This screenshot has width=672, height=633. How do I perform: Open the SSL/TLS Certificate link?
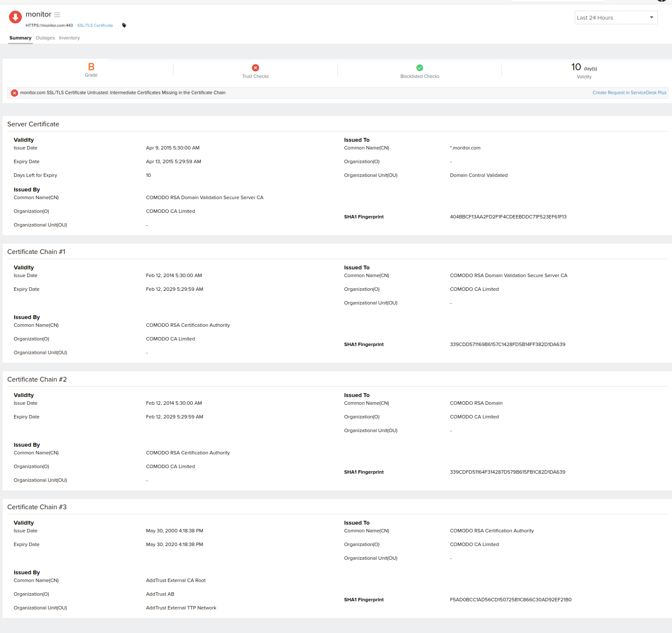tap(95, 26)
